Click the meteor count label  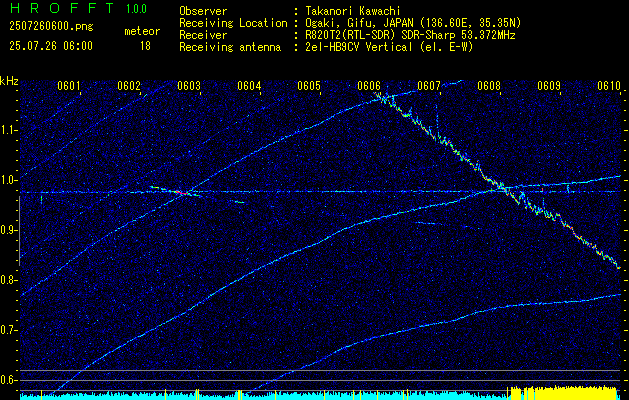tap(142, 31)
